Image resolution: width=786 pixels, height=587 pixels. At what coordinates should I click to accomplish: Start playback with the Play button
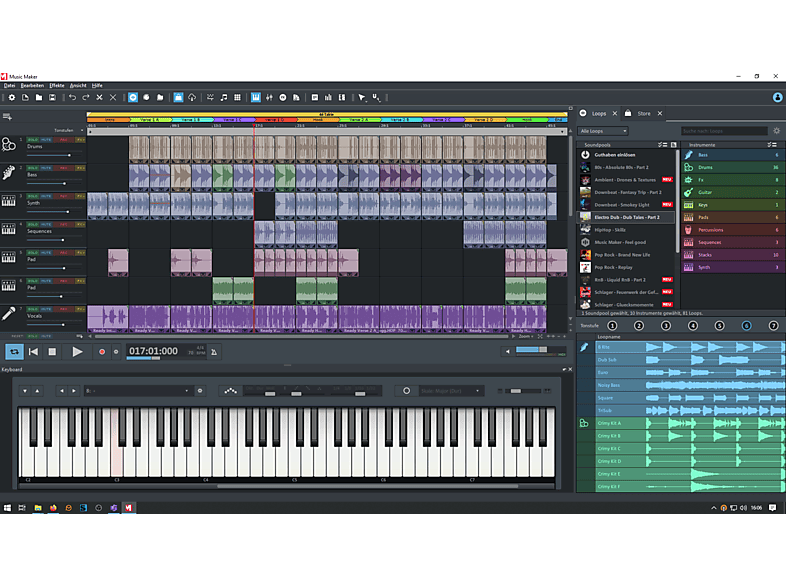[77, 352]
